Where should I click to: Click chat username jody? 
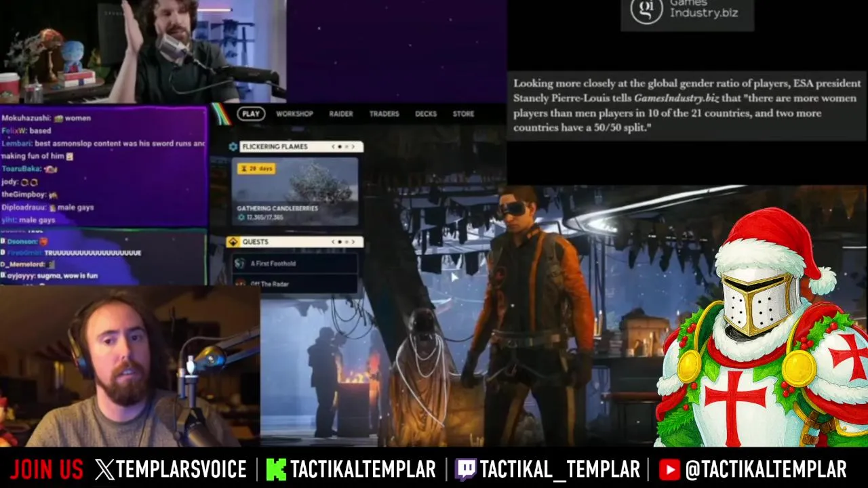tap(9, 182)
